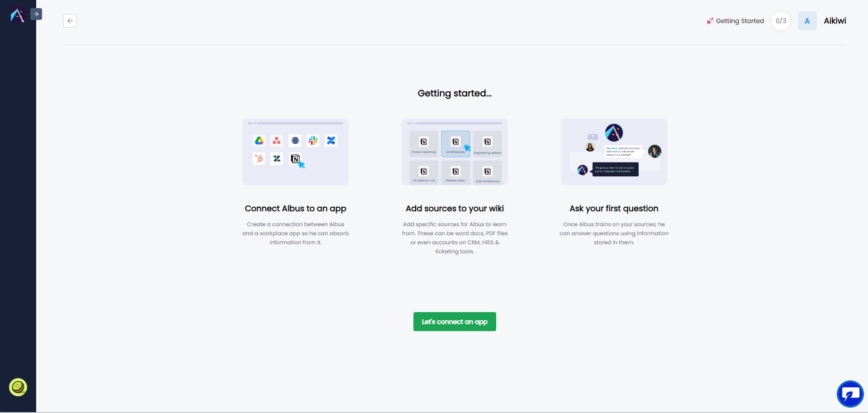The height and width of the screenshot is (413, 868).
Task: Click the description starting "Create a connection between Albus"
Action: point(295,233)
